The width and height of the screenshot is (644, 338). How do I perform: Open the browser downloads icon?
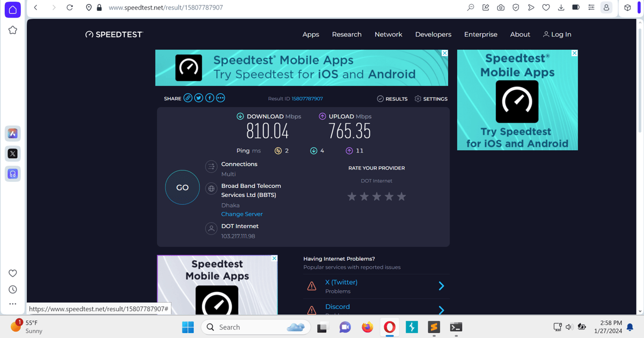click(x=561, y=8)
